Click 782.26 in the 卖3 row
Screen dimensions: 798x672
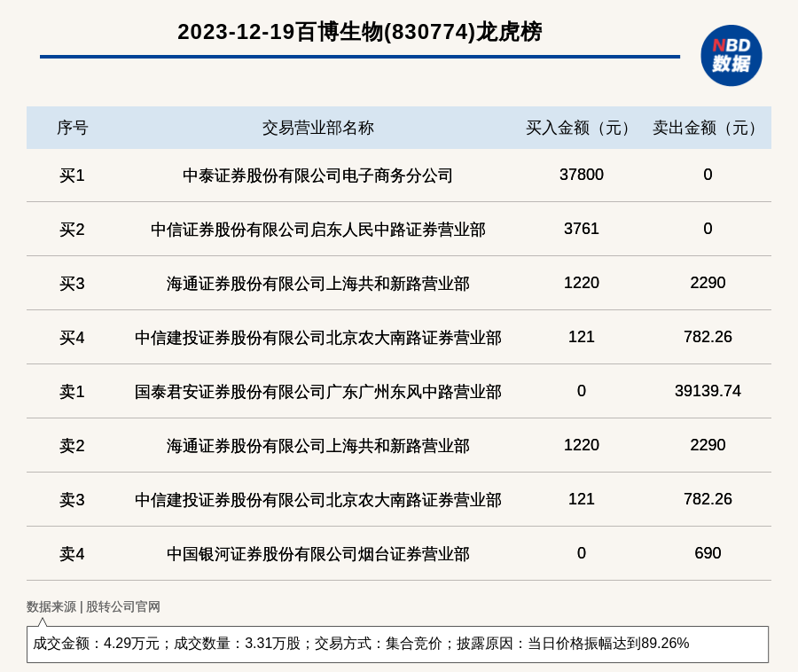[x=708, y=498]
